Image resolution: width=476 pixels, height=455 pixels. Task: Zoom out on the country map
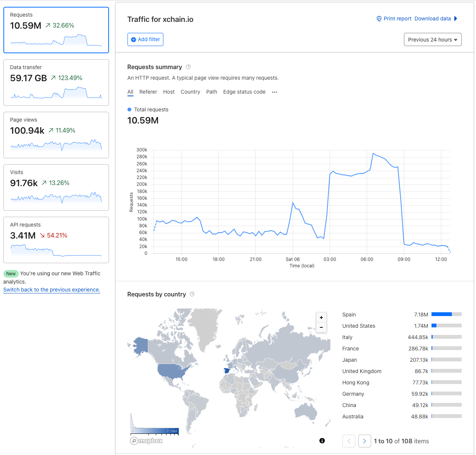pos(321,327)
